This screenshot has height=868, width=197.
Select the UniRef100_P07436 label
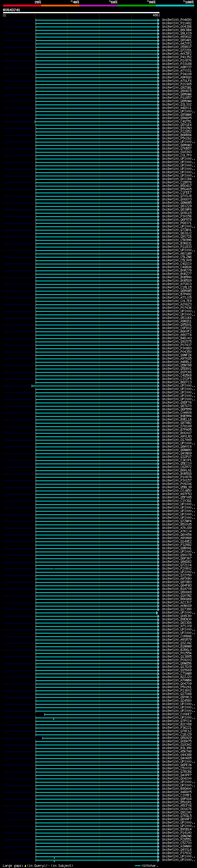177,308
